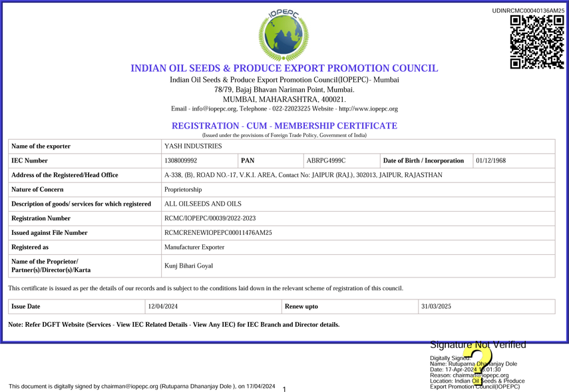Image resolution: width=569 pixels, height=392 pixels.
Task: Click the Indian Oil Seeds council title heading
Action: pyautogui.click(x=284, y=69)
